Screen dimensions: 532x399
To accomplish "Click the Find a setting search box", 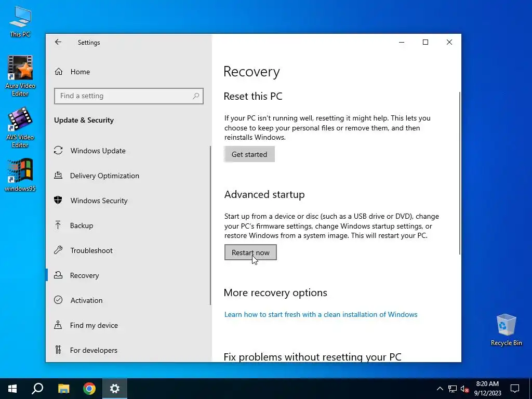I will 129,96.
